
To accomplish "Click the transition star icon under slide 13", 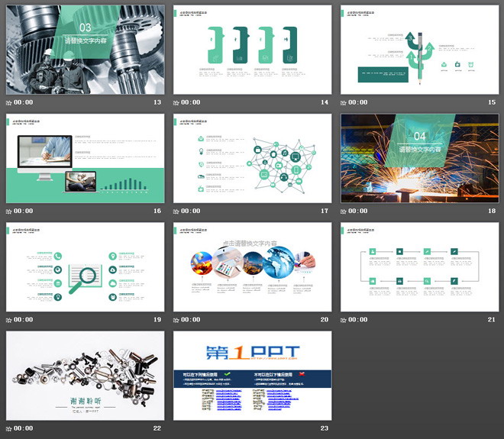I will click(x=9, y=102).
